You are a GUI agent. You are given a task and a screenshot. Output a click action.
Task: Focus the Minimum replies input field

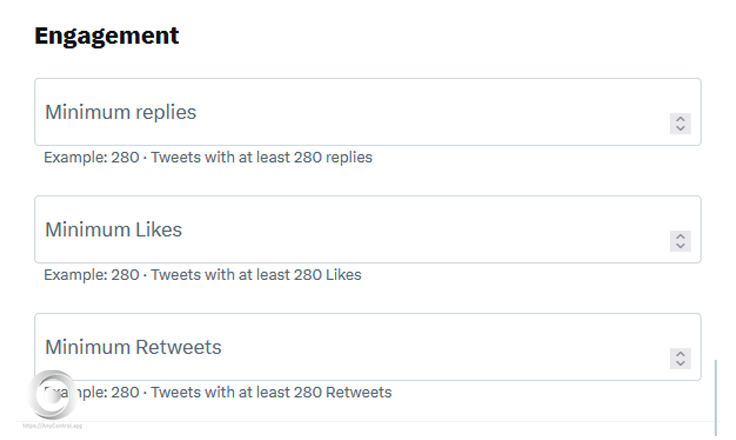(x=350, y=112)
